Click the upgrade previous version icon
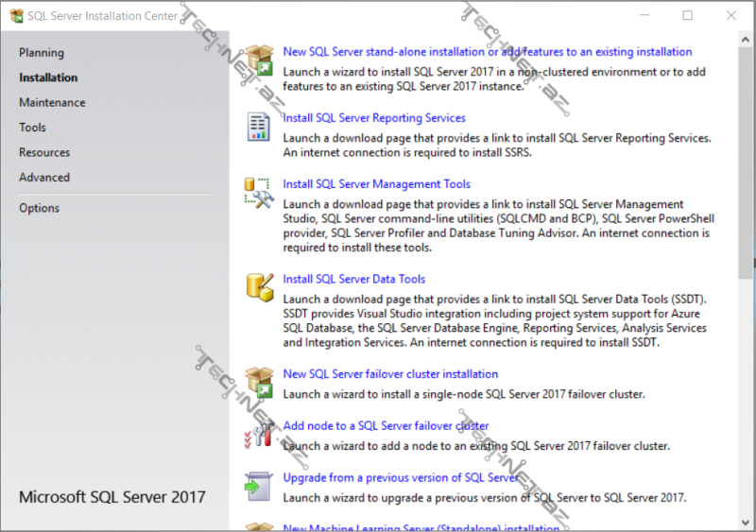The height and width of the screenshot is (532, 756). [x=258, y=486]
